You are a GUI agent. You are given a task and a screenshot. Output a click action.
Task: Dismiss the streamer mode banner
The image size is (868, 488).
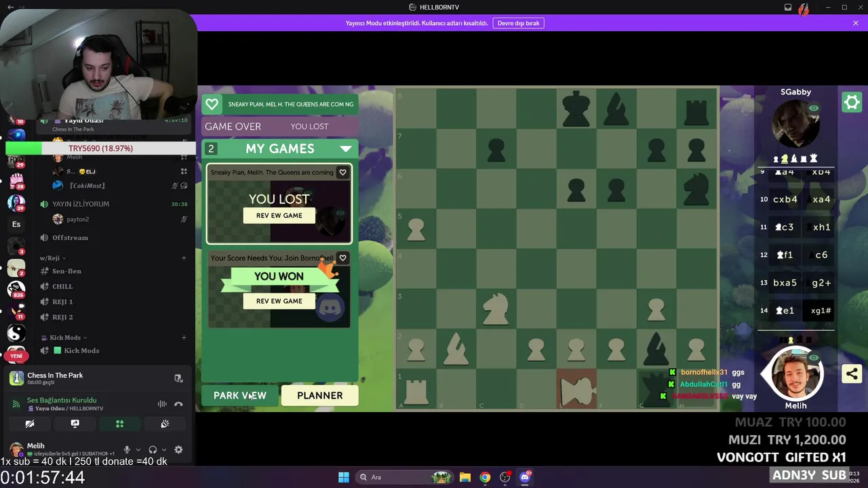[856, 23]
